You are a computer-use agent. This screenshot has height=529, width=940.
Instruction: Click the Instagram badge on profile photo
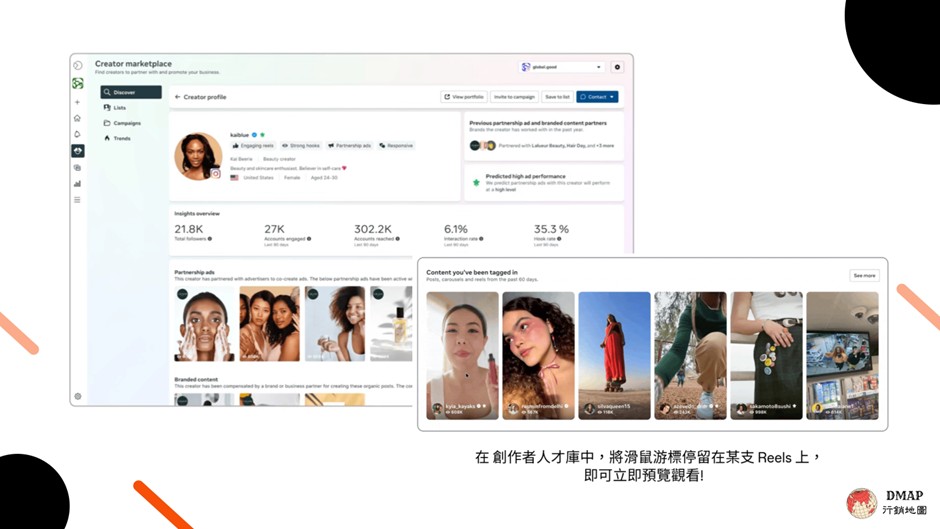215,174
